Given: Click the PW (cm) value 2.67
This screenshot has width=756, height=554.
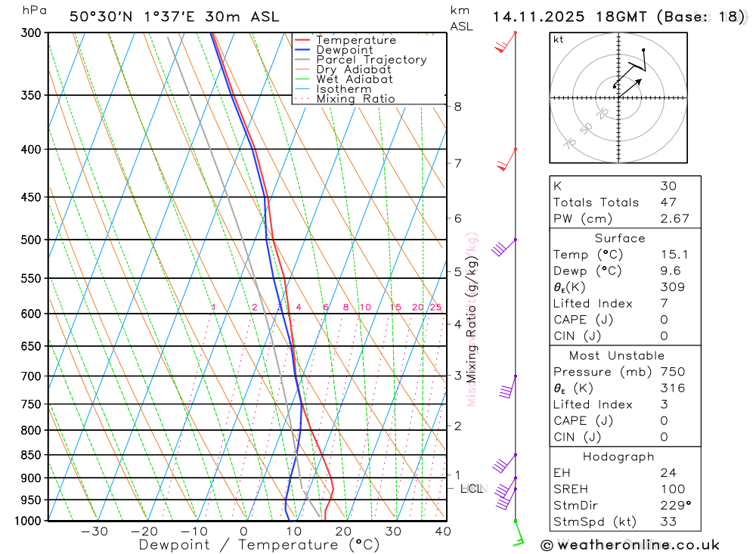Looking at the screenshot, I should click(675, 219).
